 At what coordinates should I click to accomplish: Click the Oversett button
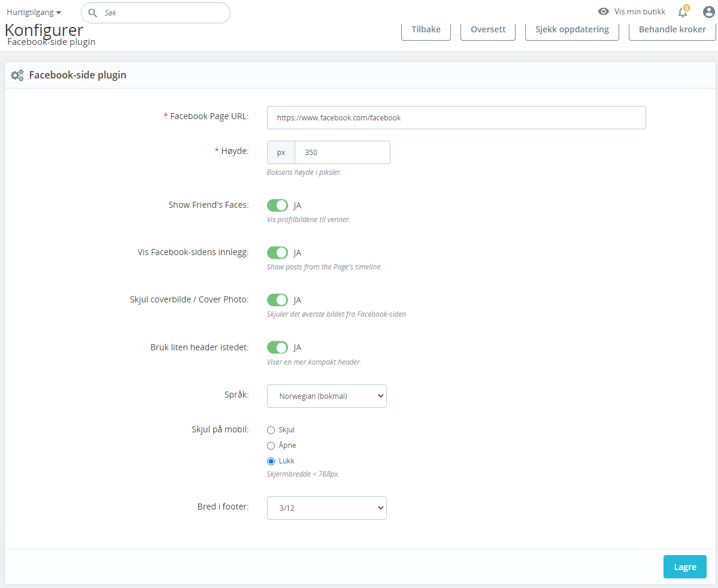coord(487,30)
